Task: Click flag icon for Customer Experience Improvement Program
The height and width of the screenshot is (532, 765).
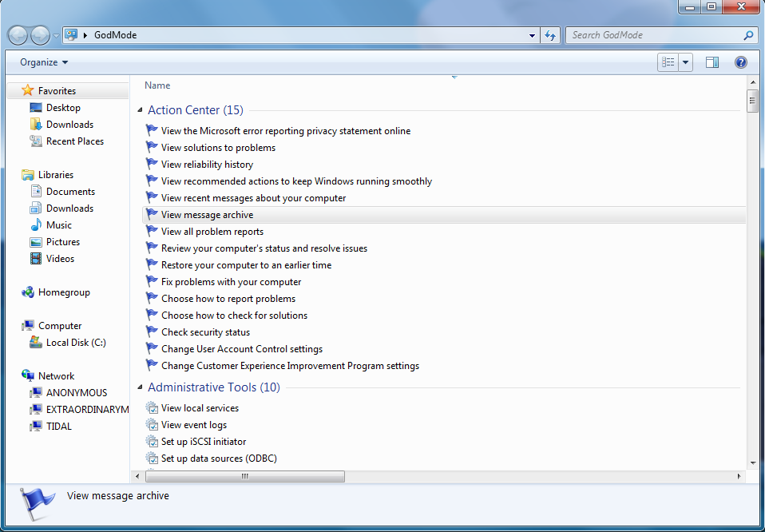Action: pyautogui.click(x=152, y=365)
